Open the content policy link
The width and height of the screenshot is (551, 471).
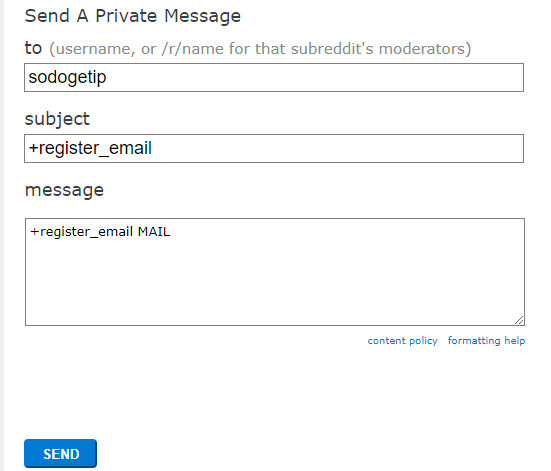point(402,341)
